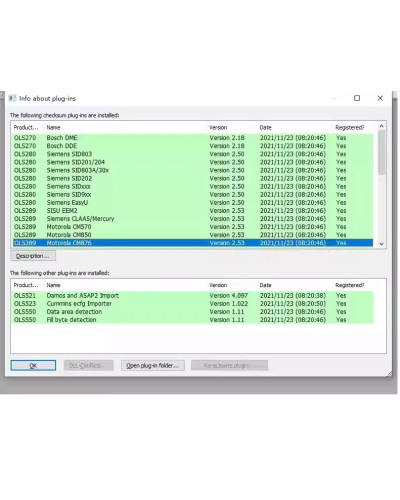
Task: Click the OLS523 product cell
Action: tap(25, 303)
